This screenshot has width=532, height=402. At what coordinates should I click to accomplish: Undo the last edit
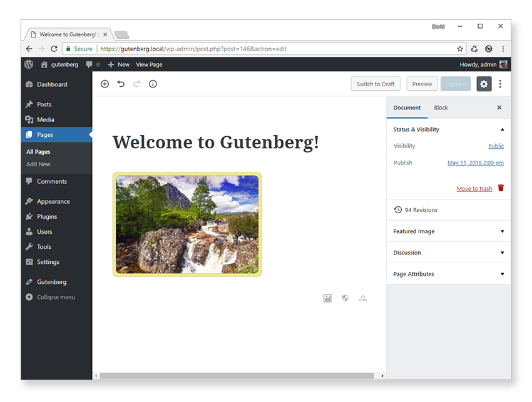[121, 84]
